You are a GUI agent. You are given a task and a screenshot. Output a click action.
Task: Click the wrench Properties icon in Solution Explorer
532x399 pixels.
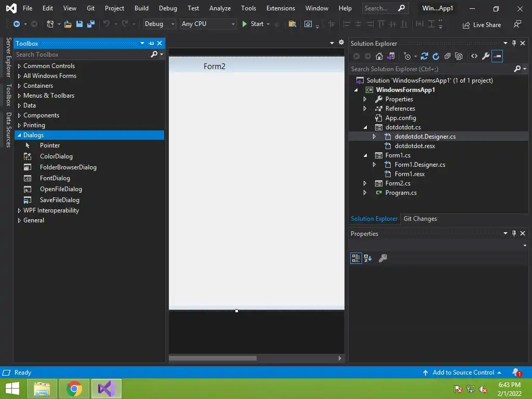[x=486, y=56]
